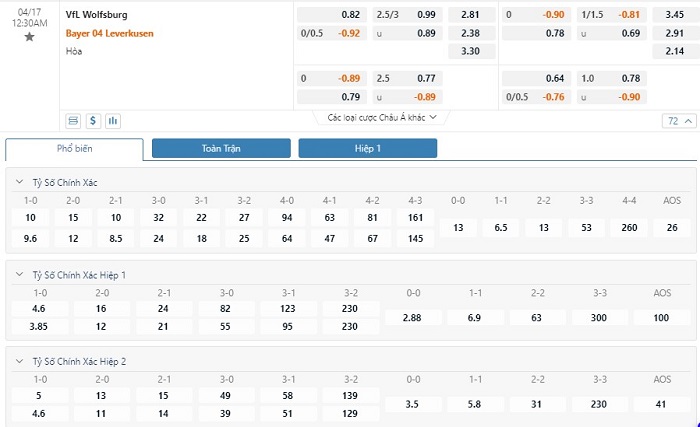Click the dollar sign icon

93,121
